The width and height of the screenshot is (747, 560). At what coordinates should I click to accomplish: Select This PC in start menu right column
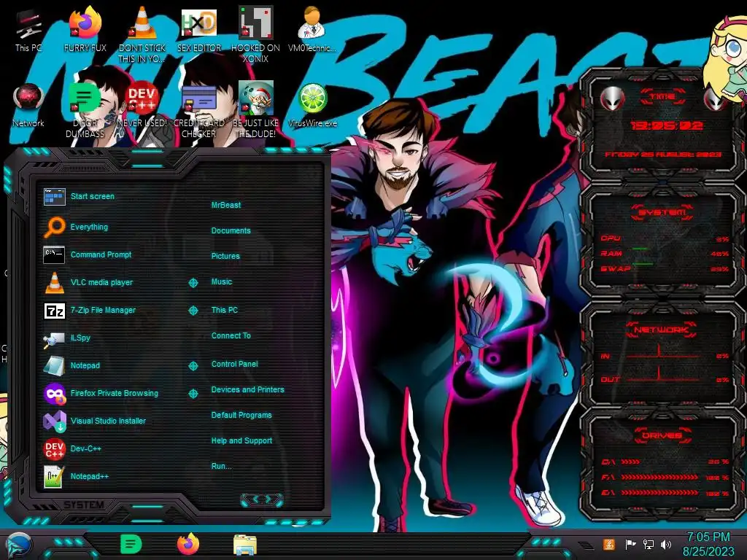click(x=225, y=310)
